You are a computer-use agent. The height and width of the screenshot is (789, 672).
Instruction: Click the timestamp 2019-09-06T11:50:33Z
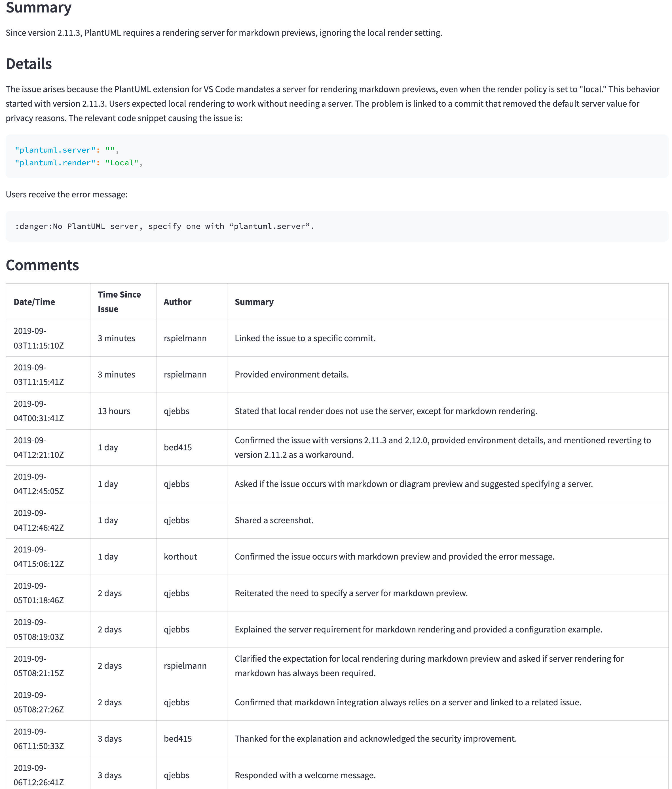[39, 738]
